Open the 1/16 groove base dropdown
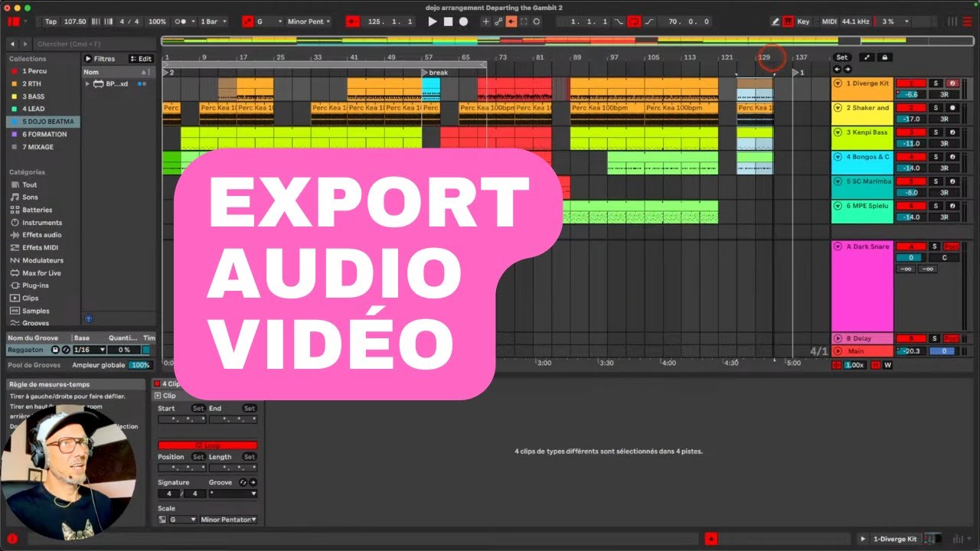 (x=90, y=350)
